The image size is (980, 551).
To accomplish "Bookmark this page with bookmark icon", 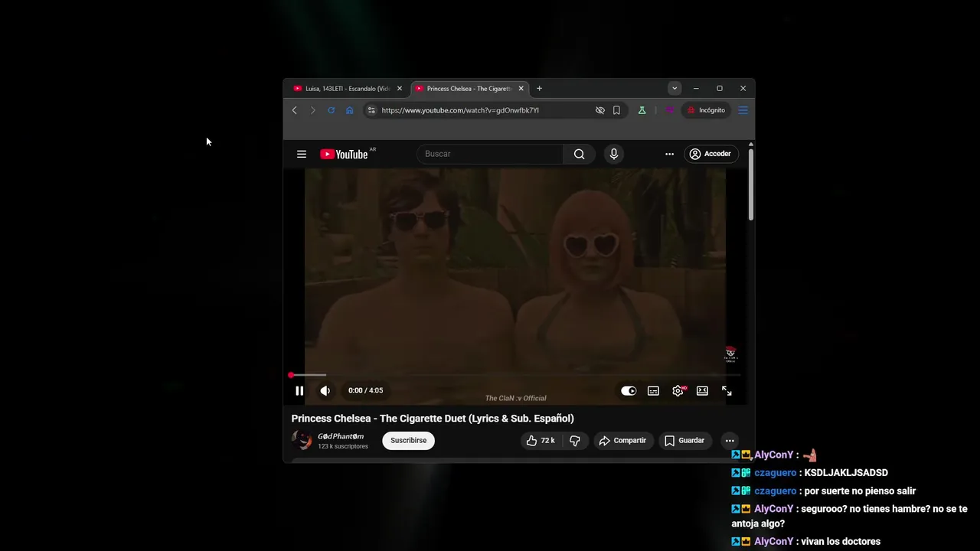I will 616,110.
